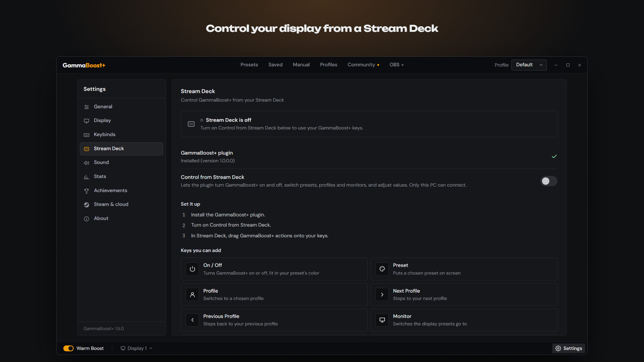Click the About info icon

tap(87, 219)
